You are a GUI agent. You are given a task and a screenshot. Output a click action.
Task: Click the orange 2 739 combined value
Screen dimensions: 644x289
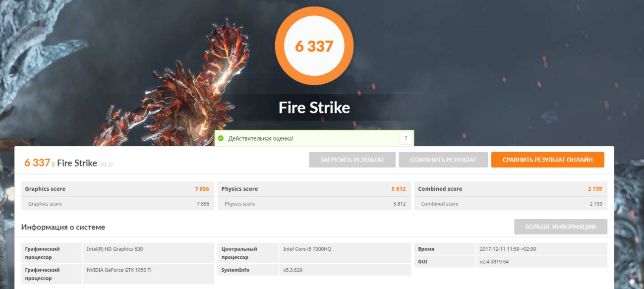click(x=595, y=189)
